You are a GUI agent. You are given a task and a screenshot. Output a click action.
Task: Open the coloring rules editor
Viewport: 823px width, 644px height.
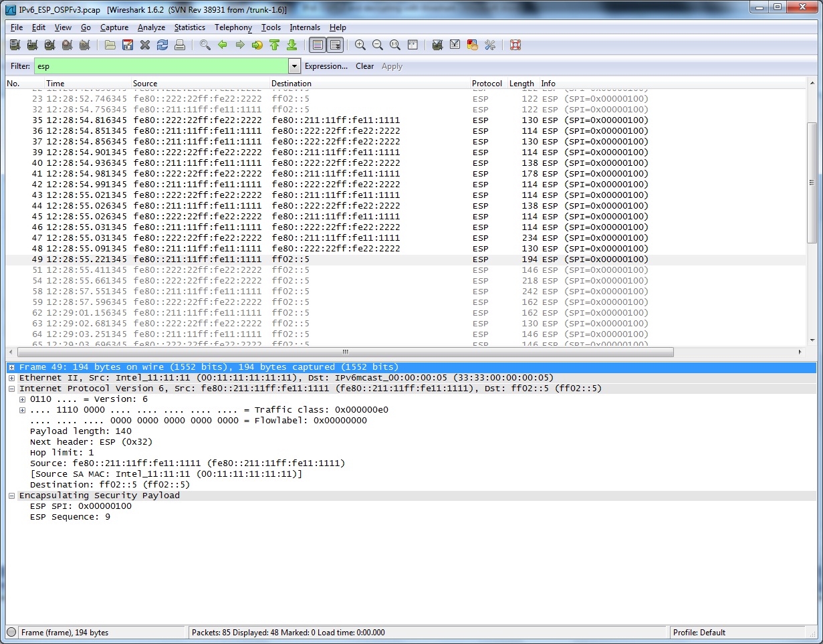click(x=473, y=45)
